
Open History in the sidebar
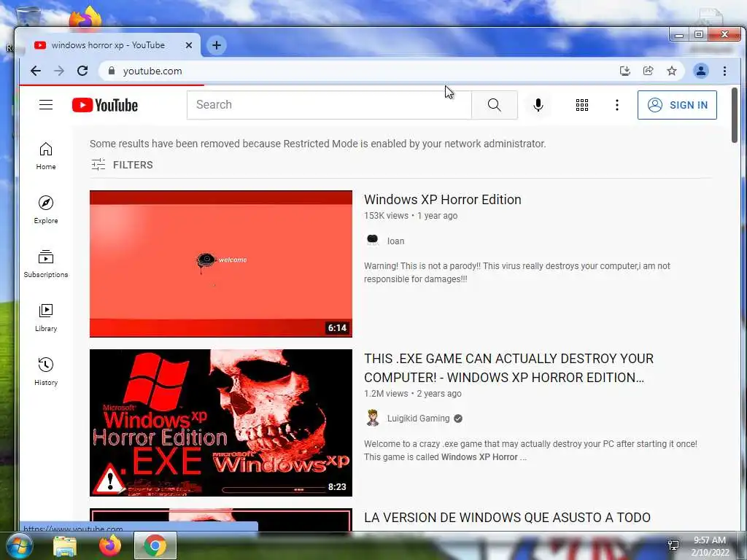46,372
